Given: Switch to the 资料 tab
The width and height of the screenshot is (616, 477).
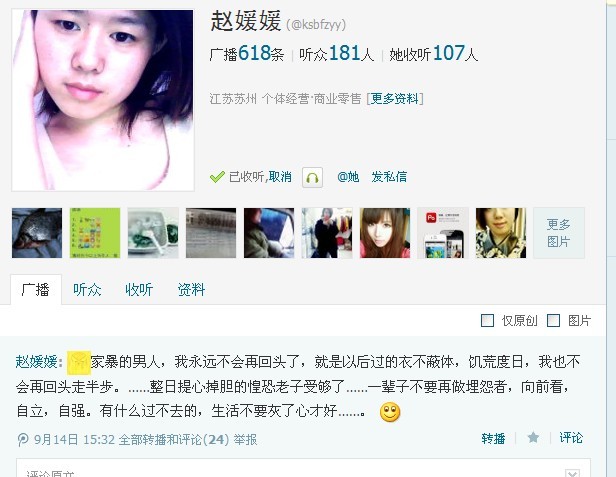Looking at the screenshot, I should coord(191,290).
